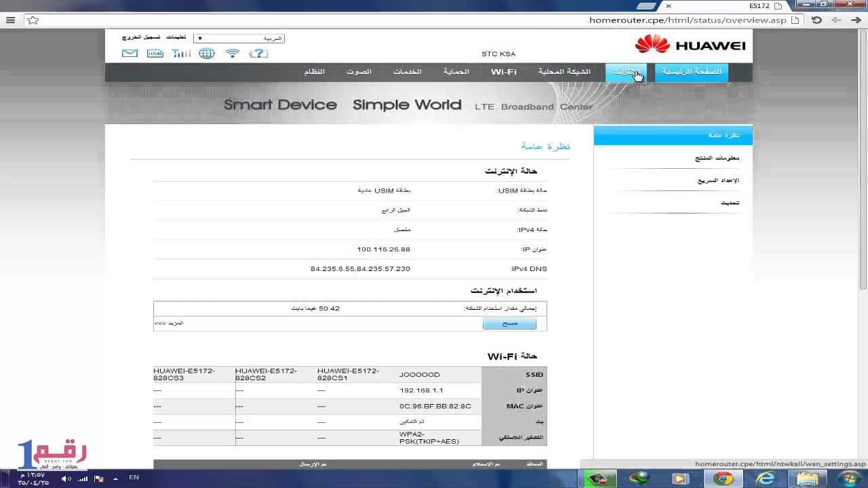The height and width of the screenshot is (488, 868).
Task: Click the USIM status icon
Action: (155, 53)
